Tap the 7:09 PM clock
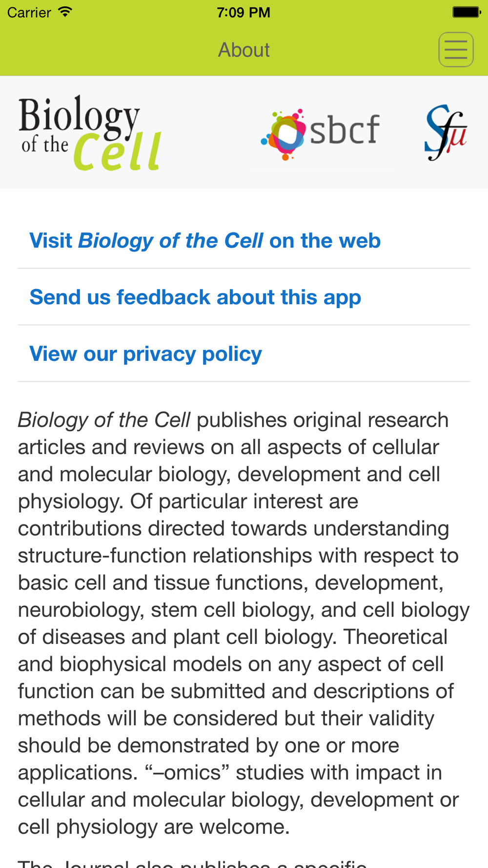The image size is (488, 868). 244,12
